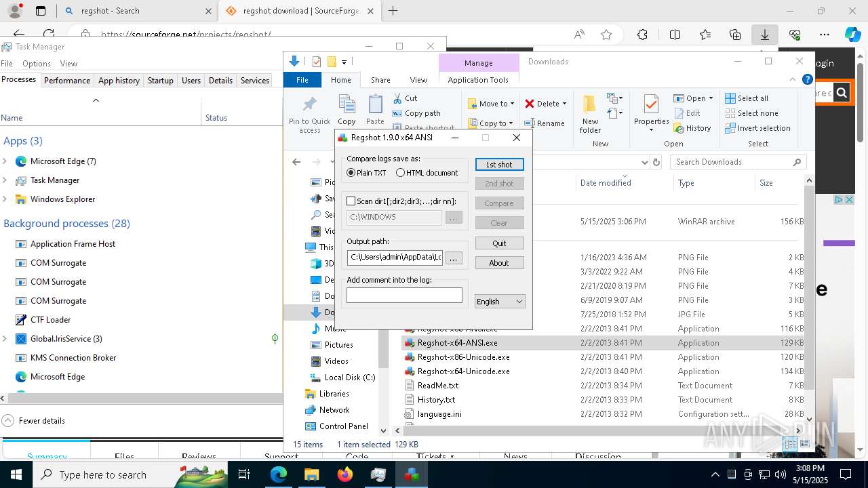868x488 pixels.
Task: Click Rename in Explorer ribbon
Action: [x=544, y=123]
